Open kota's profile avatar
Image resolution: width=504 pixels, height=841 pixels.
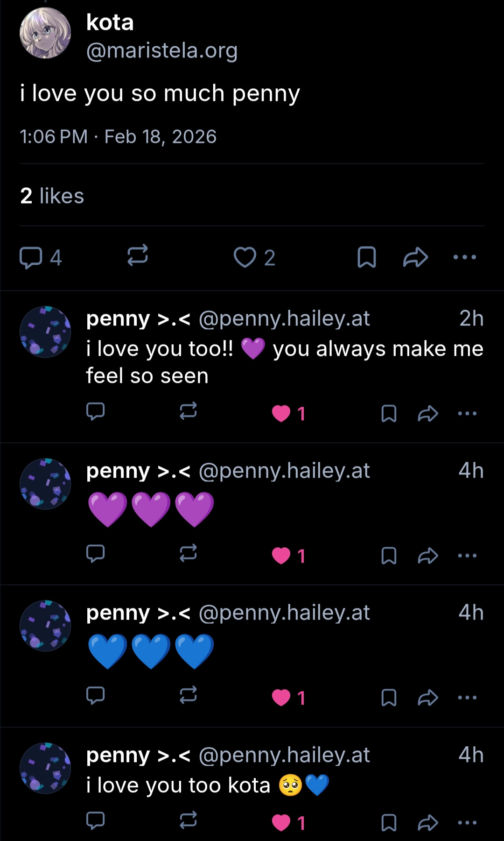pos(45,33)
